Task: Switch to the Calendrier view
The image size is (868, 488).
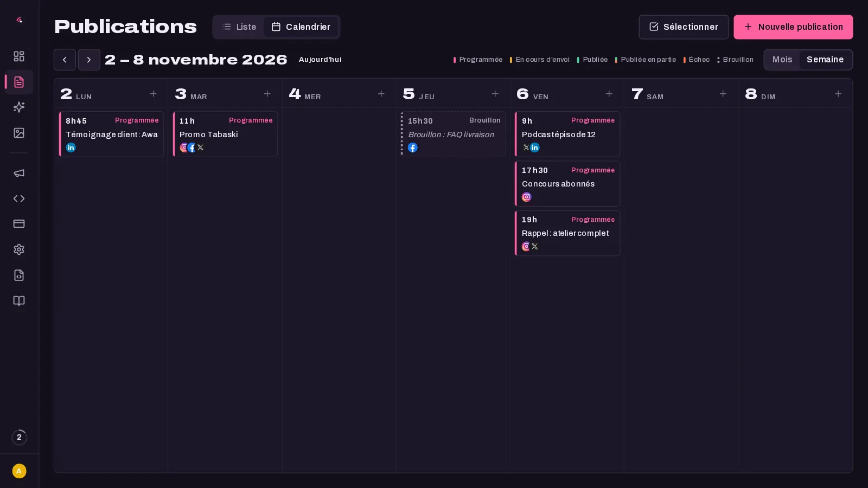Action: pos(301,27)
